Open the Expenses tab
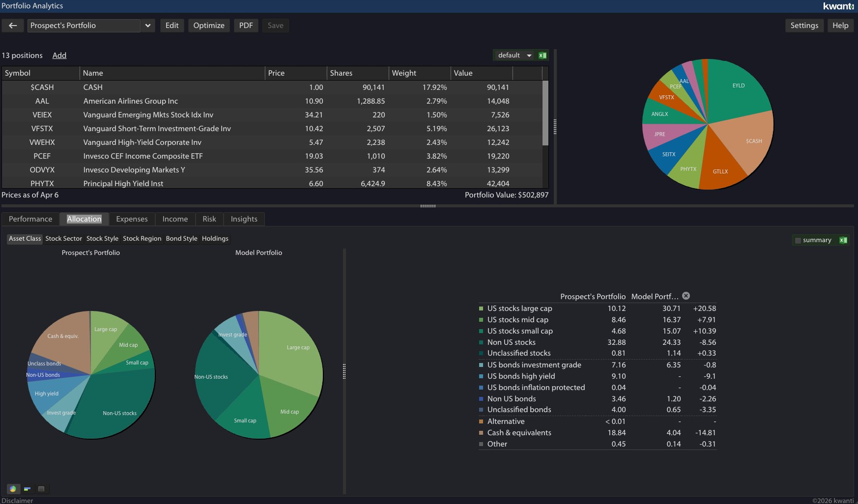The image size is (858, 504). click(132, 219)
